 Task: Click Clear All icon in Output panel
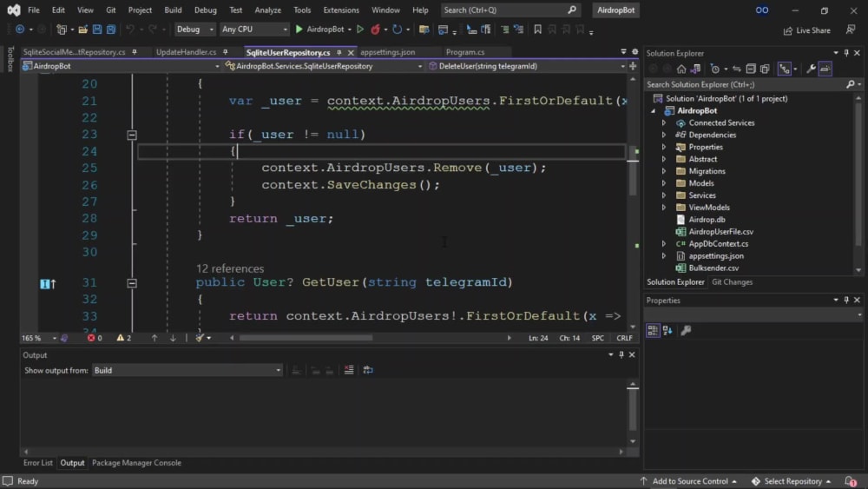(349, 370)
